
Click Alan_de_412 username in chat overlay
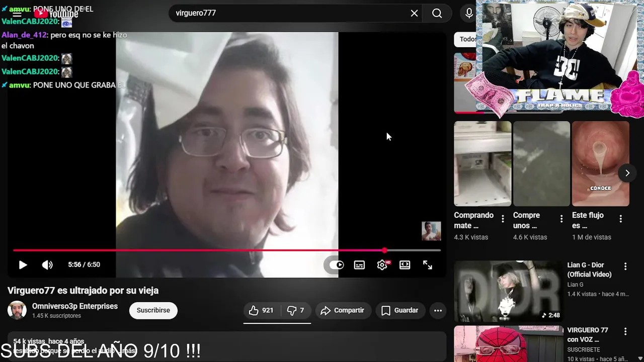24,35
